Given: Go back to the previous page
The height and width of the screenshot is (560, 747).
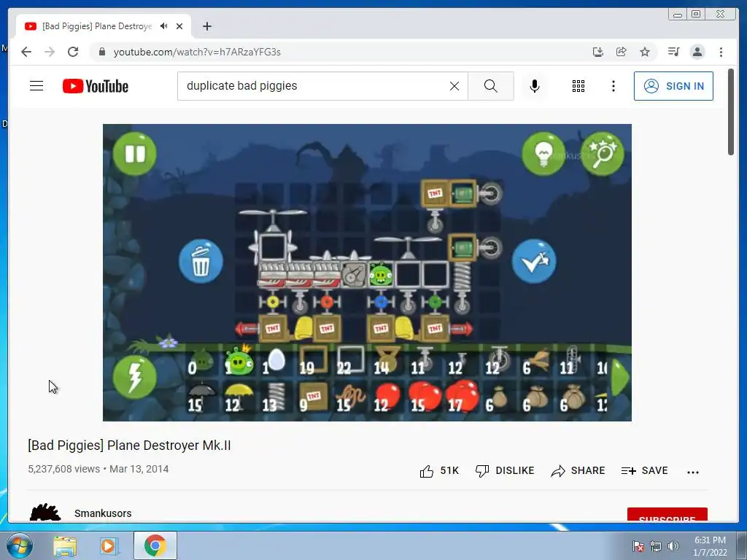Looking at the screenshot, I should (x=26, y=52).
